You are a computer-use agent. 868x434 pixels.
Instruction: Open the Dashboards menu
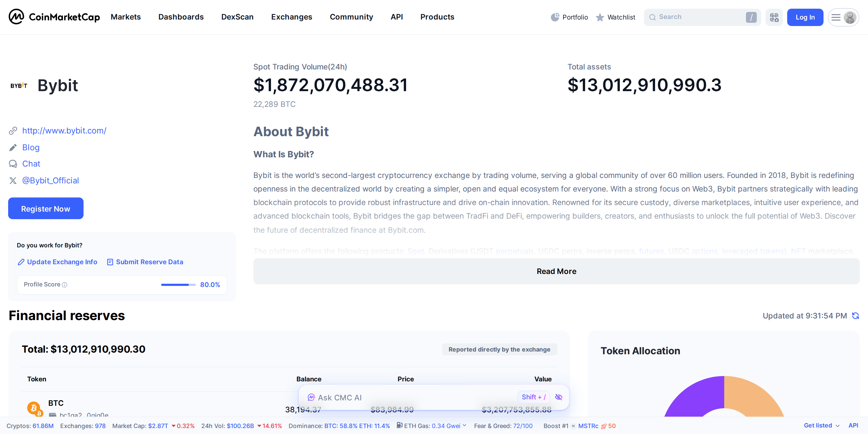click(x=181, y=17)
